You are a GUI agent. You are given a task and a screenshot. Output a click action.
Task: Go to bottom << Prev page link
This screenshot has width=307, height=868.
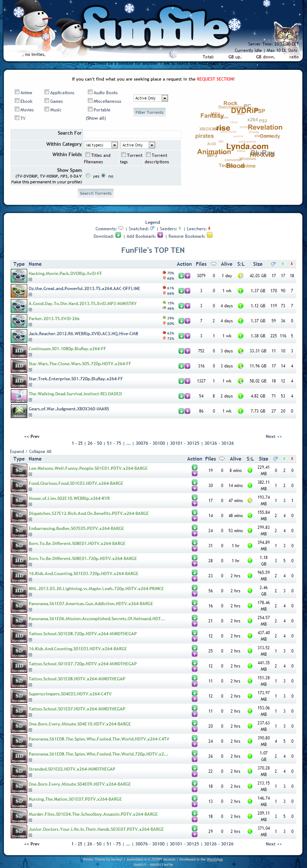(32, 844)
